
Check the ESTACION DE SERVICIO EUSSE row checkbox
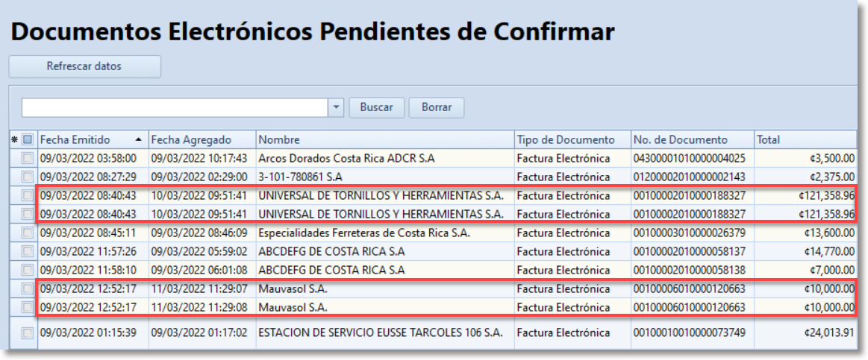[x=27, y=333]
